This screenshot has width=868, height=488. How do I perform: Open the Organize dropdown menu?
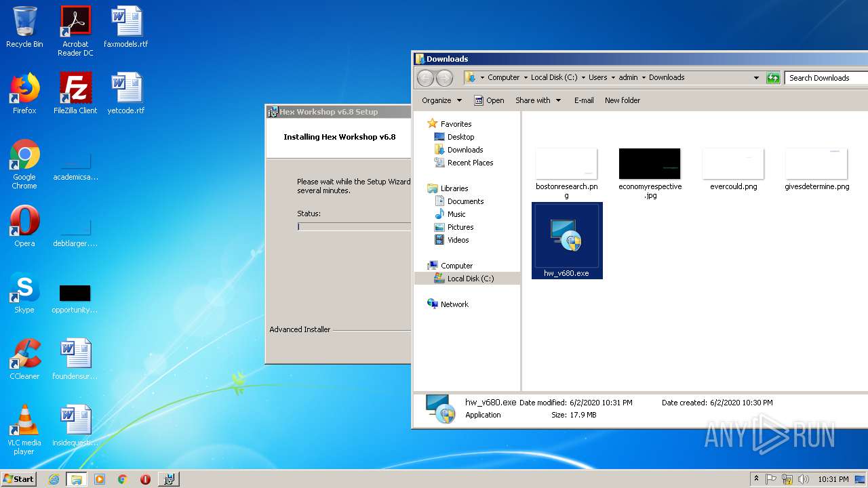point(441,100)
